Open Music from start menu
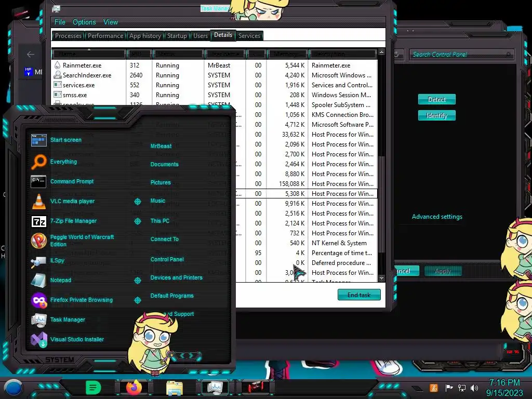The height and width of the screenshot is (399, 532). pos(158,201)
